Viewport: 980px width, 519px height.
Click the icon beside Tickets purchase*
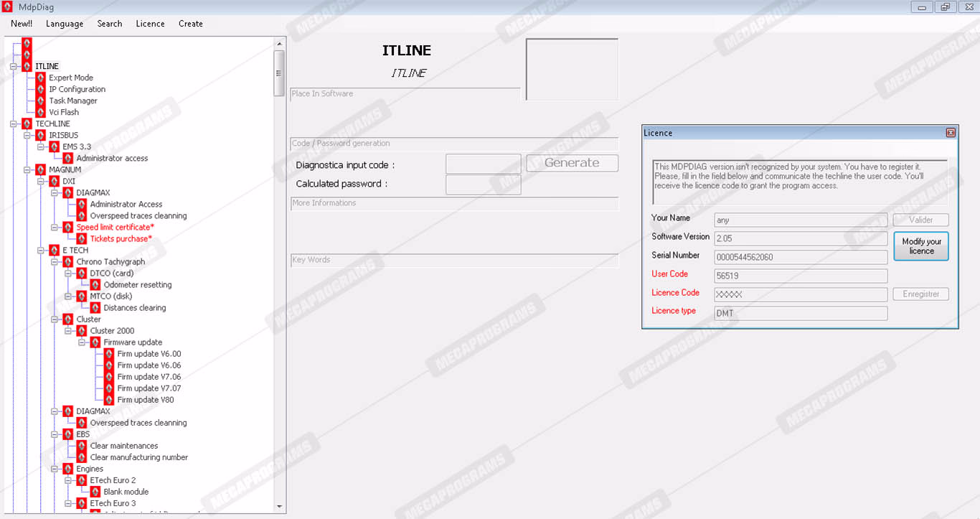[81, 238]
